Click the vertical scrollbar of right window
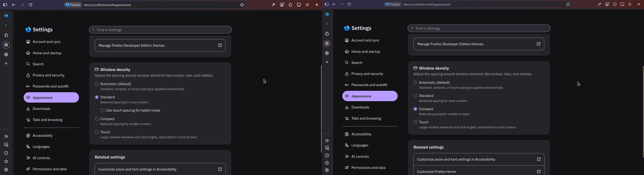Image resolution: width=644 pixels, height=175 pixels. click(x=643, y=112)
